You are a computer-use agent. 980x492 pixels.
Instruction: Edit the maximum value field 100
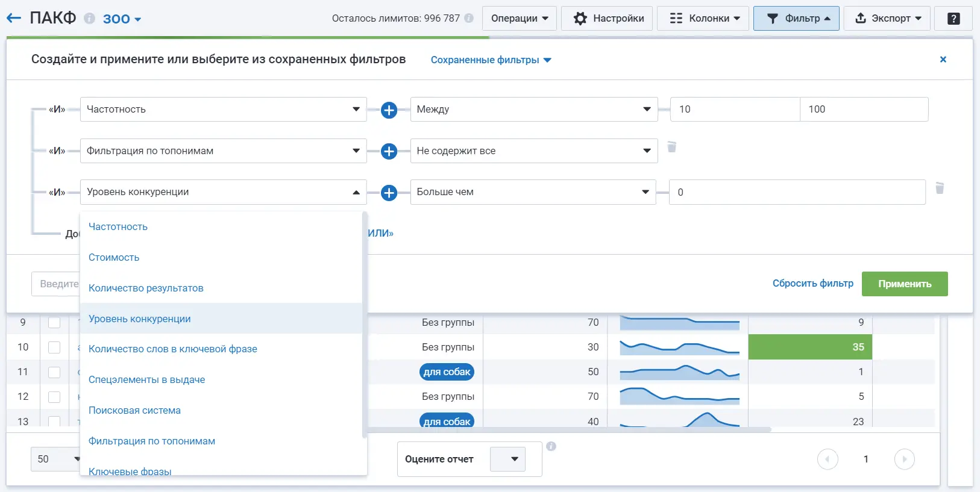pos(864,110)
